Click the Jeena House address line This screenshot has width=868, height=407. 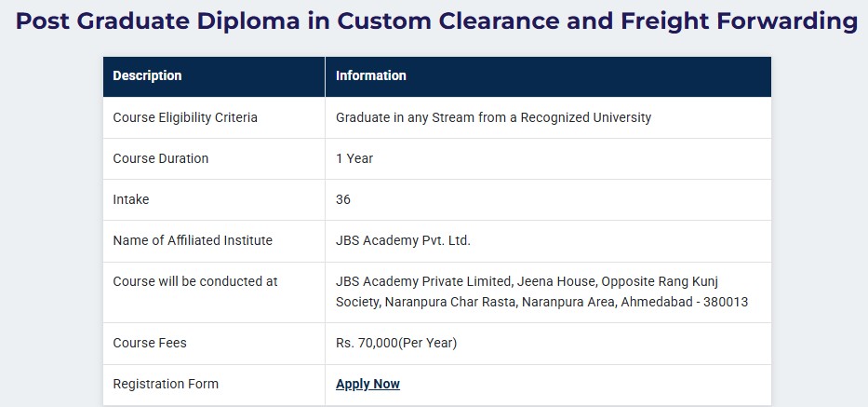pos(527,281)
